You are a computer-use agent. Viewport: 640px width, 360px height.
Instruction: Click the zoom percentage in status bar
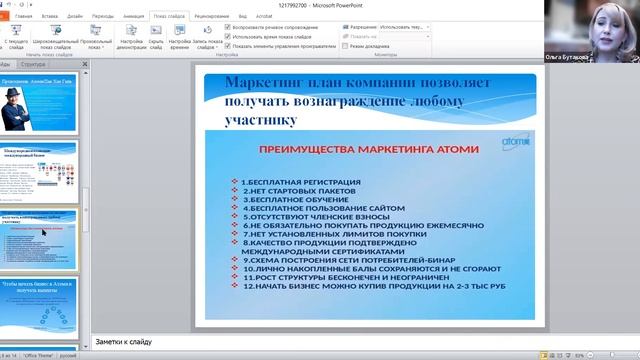(579, 356)
